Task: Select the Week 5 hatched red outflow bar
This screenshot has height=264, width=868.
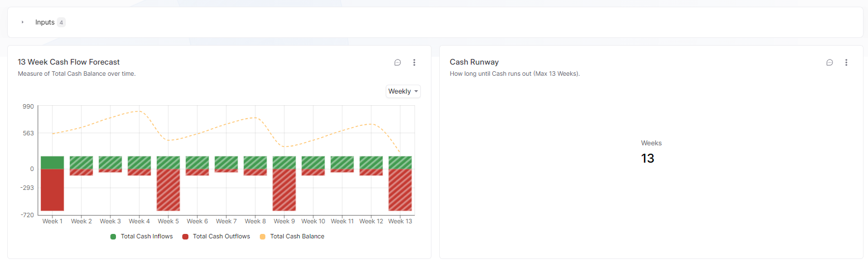Action: pos(168,190)
